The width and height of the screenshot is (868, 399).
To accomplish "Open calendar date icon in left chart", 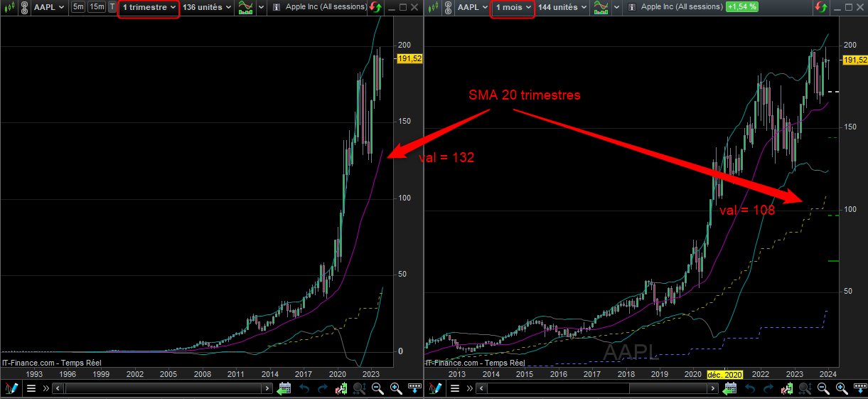I will (x=284, y=388).
